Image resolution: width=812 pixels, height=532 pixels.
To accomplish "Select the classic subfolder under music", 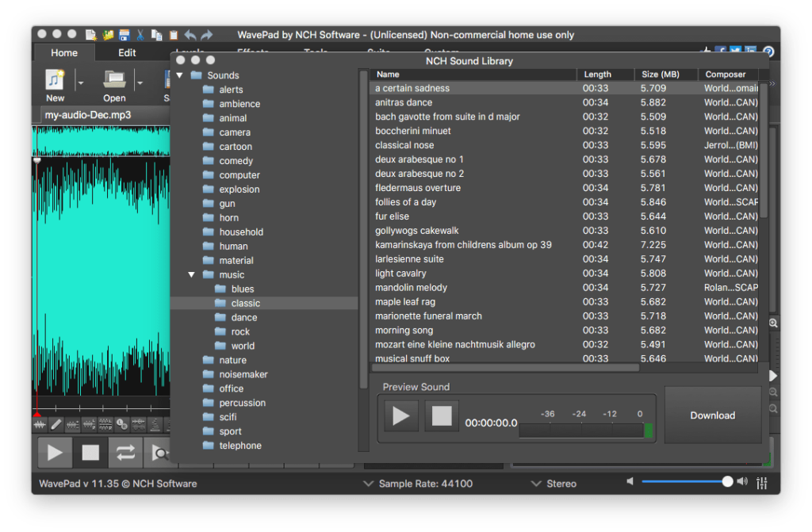I will tap(264, 303).
